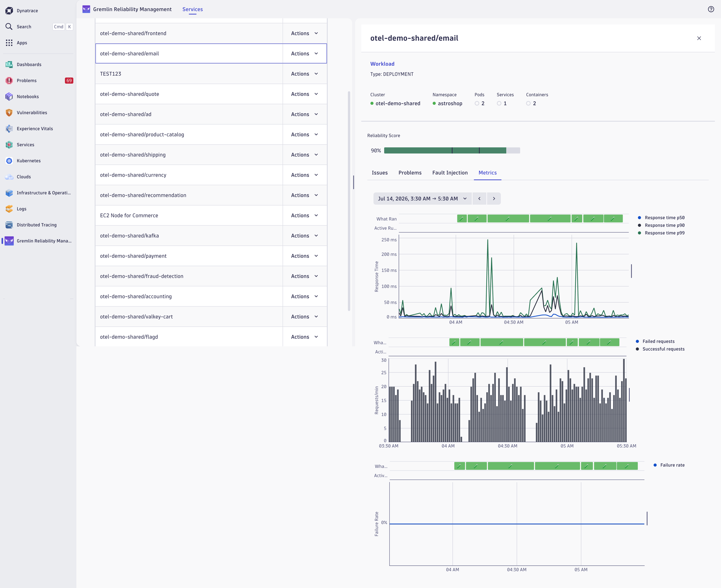The height and width of the screenshot is (588, 721).
Task: Expand Actions for otel-demo-shared/email
Action: click(305, 54)
